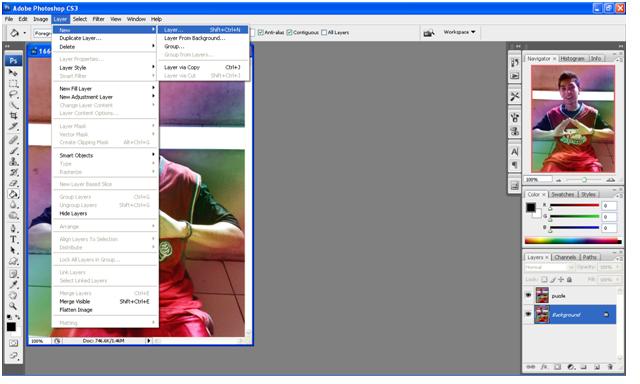
Task: Expand the New Fill Layer submenu
Action: 105,89
